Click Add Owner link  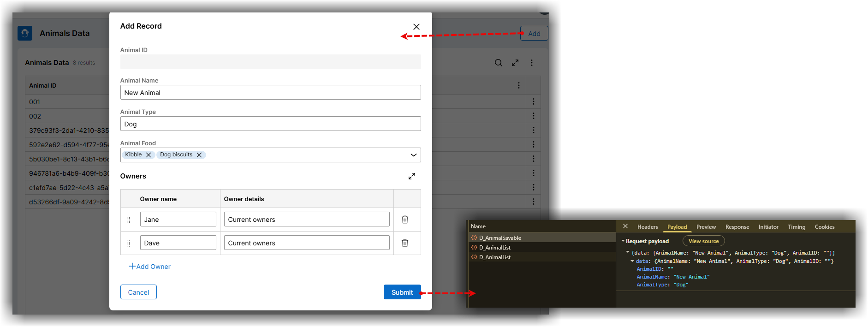point(149,267)
